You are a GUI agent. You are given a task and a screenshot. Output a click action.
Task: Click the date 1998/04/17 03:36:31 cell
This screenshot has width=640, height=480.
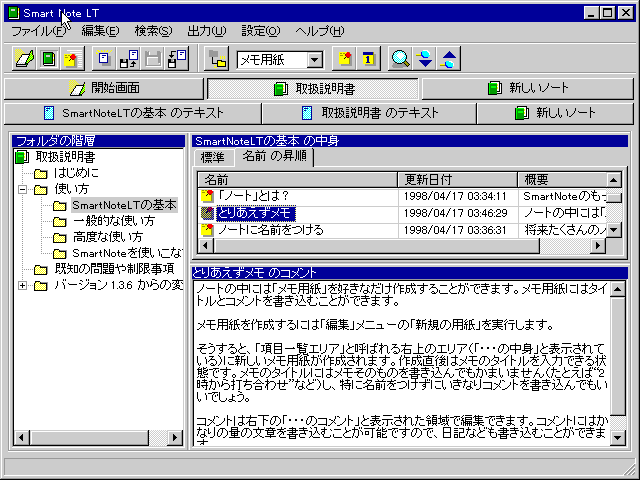[x=455, y=230]
